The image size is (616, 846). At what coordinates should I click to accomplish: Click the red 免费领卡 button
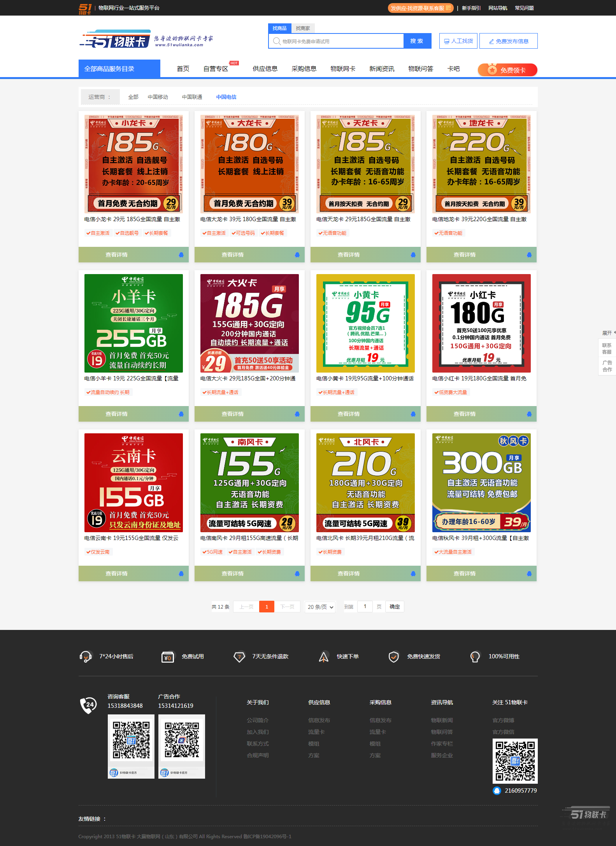507,70
